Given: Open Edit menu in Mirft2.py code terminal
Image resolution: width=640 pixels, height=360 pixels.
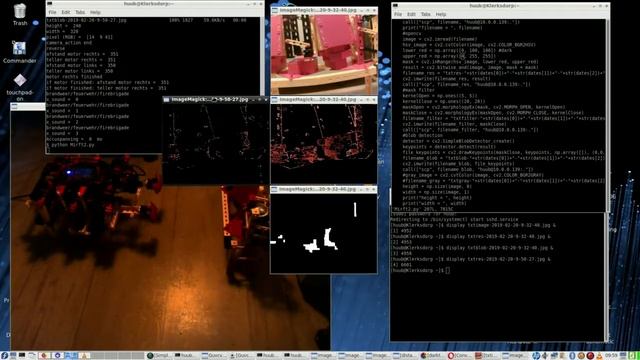Looking at the screenshot, I should [x=411, y=14].
